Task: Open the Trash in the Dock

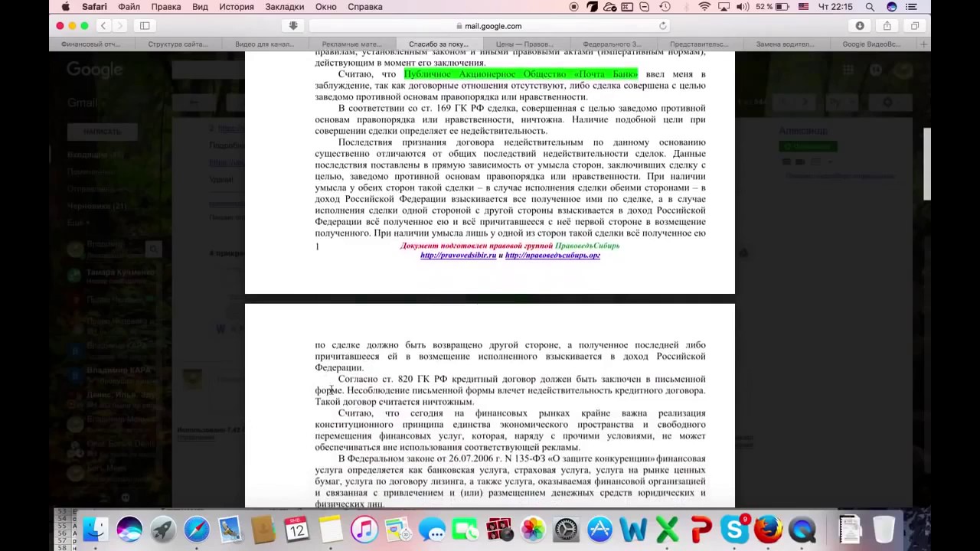Action: click(x=884, y=530)
